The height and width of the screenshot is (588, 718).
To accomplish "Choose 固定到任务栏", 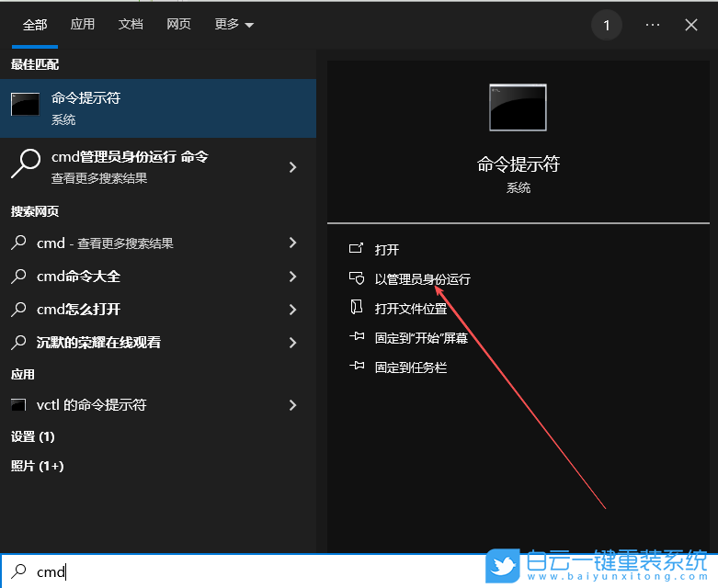I will (x=411, y=367).
